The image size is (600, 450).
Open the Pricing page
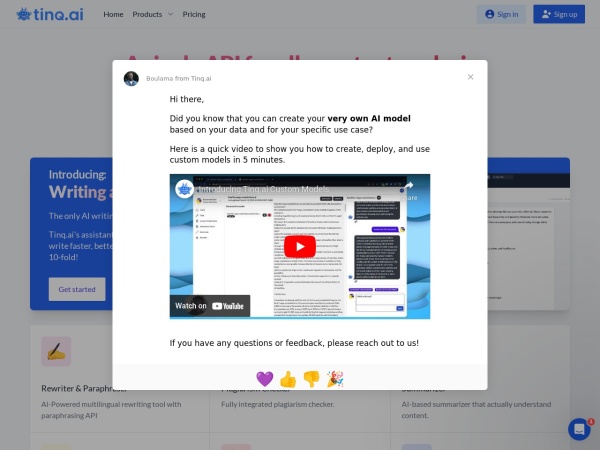pos(194,15)
